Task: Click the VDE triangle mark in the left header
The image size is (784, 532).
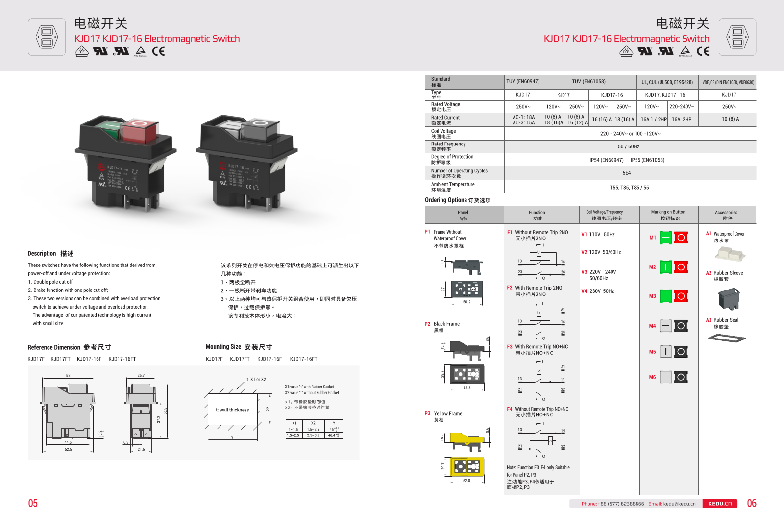Action: click(82, 51)
